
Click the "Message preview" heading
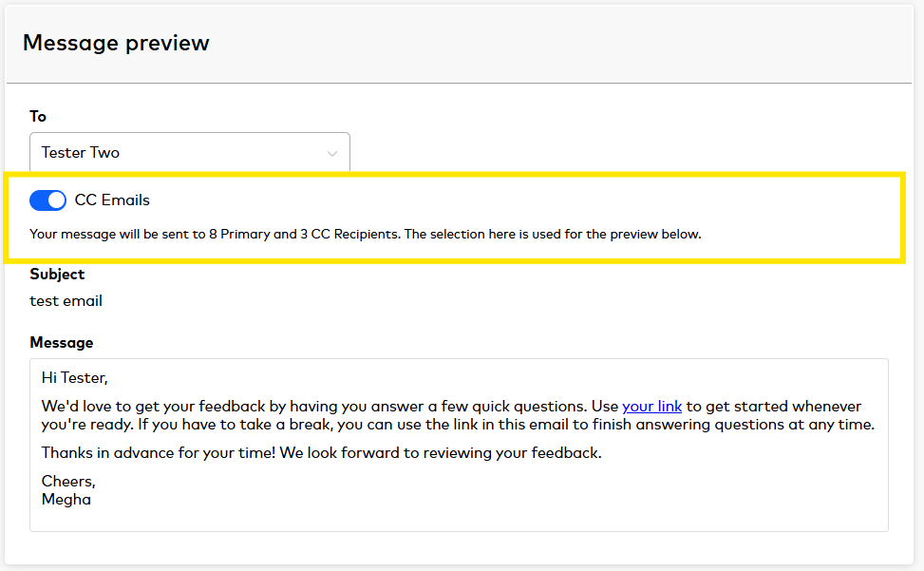pos(116,43)
